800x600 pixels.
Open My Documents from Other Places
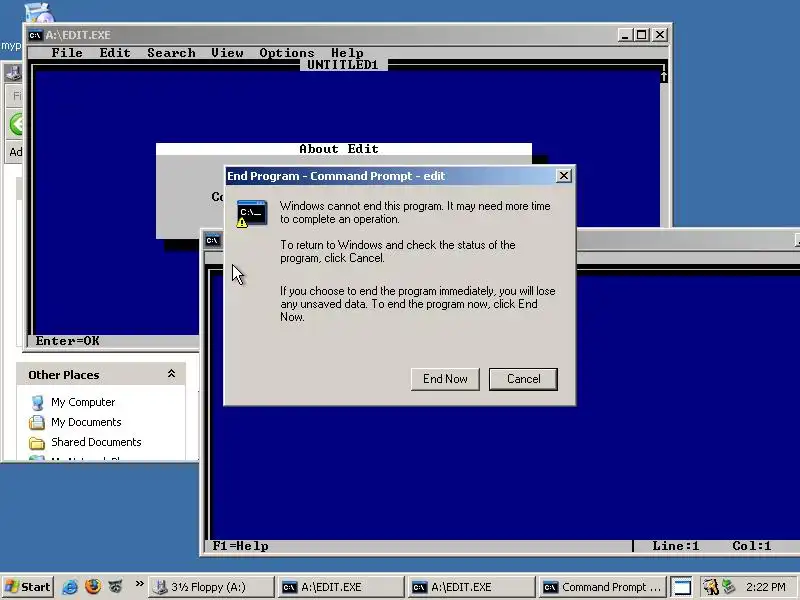pos(86,422)
